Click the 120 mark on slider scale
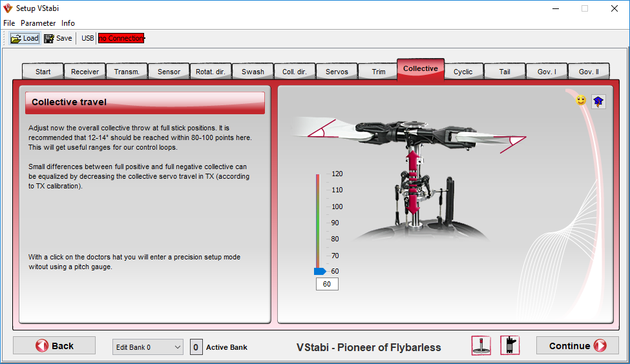This screenshot has width=630, height=364. click(x=337, y=174)
